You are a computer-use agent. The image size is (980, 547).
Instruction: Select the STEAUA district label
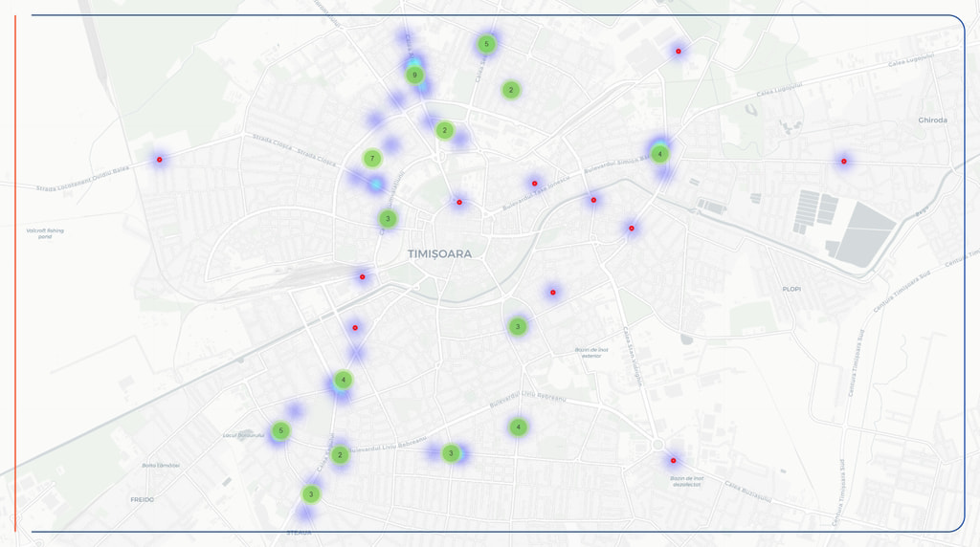click(x=299, y=533)
